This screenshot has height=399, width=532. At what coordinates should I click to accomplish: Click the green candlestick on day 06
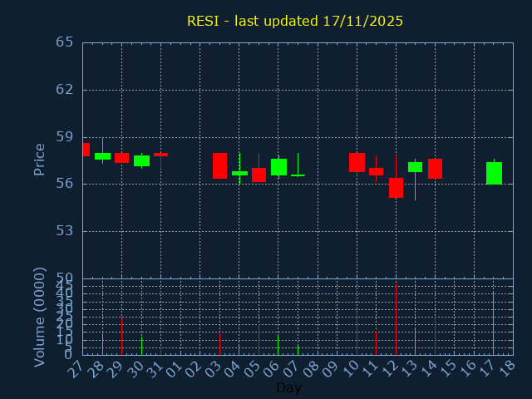tap(278, 167)
